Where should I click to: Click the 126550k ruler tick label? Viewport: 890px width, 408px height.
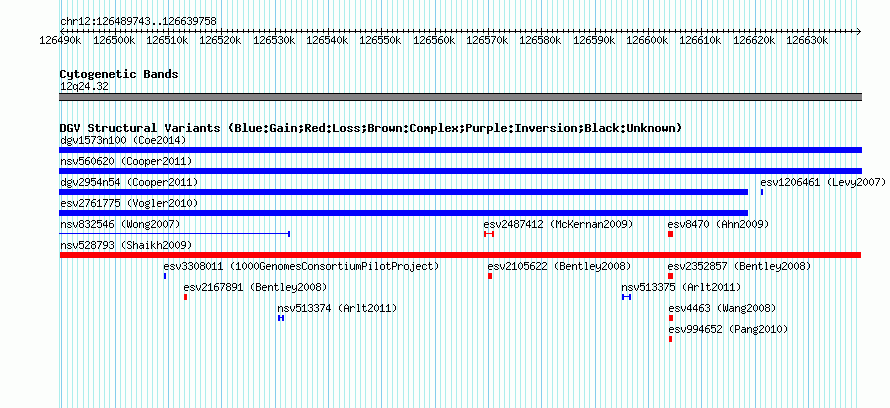380,40
